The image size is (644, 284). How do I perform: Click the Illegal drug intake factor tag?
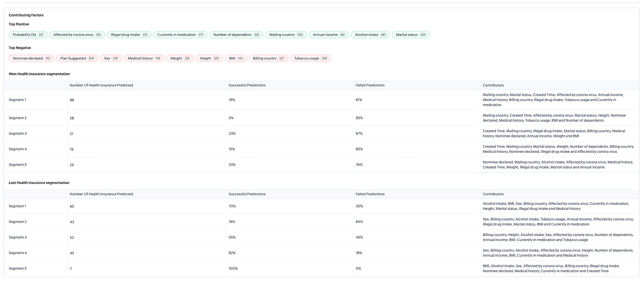[x=129, y=35]
